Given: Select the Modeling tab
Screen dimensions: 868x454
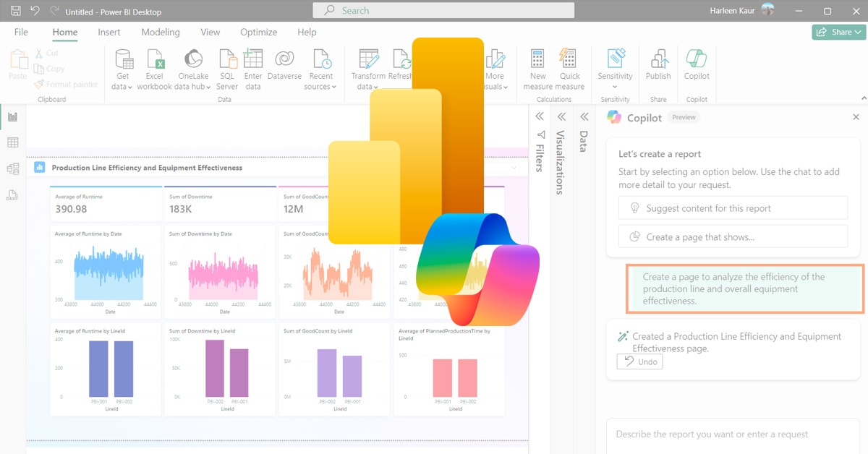Looking at the screenshot, I should (161, 32).
